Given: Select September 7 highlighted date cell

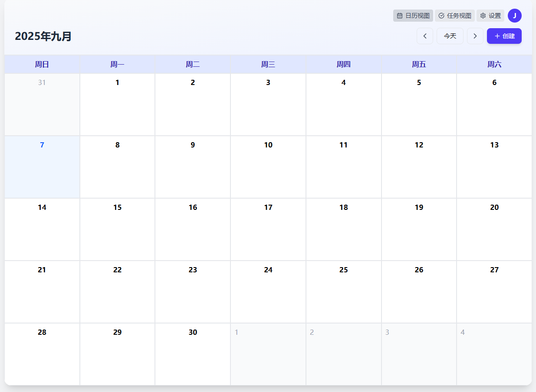Looking at the screenshot, I should click(42, 167).
